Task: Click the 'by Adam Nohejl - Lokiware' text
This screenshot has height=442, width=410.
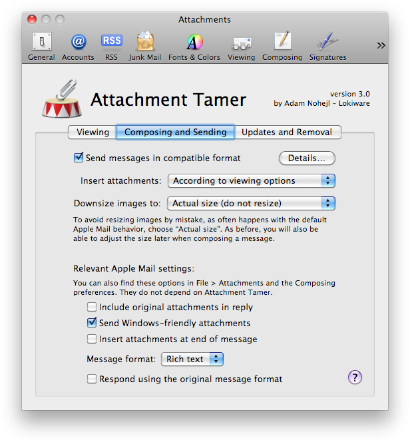Action: click(322, 103)
